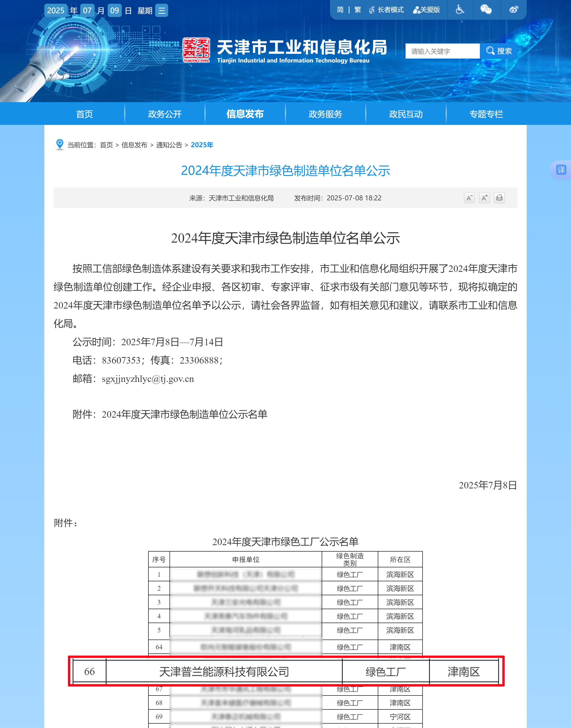Click the accessibility wheelchair icon
This screenshot has width=571, height=728.
(460, 10)
